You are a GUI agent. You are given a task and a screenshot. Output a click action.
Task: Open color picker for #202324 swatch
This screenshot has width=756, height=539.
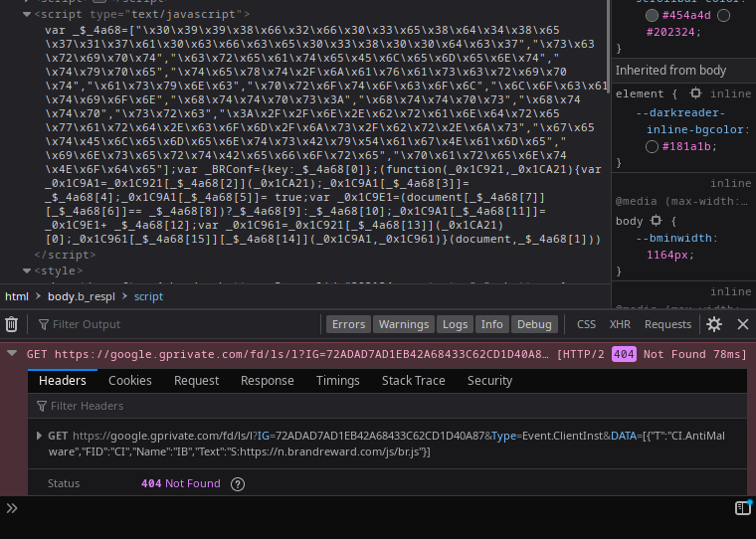723,16
